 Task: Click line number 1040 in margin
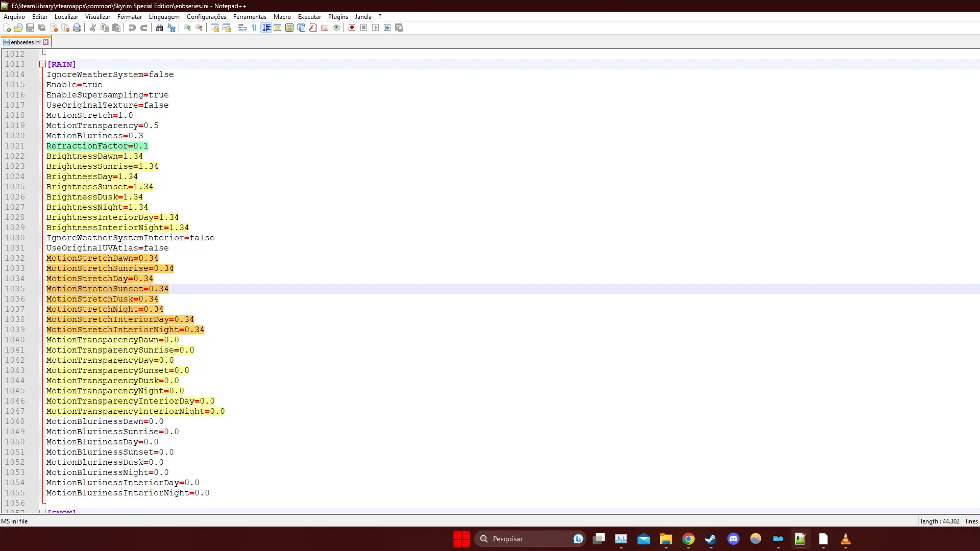[x=15, y=340]
